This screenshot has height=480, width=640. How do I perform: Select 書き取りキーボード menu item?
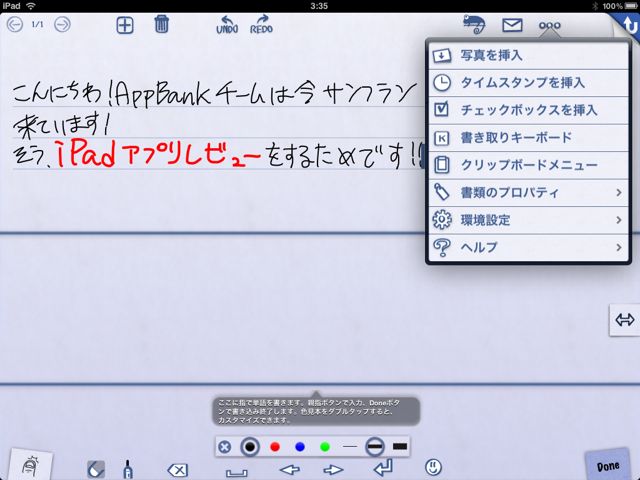pos(528,138)
